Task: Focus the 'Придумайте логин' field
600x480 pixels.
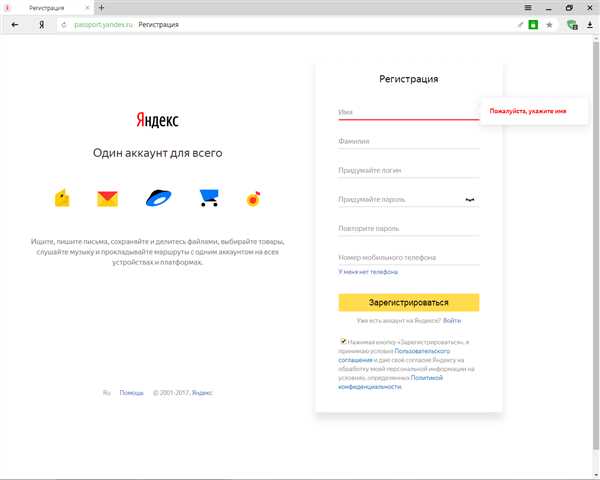Action: pos(409,170)
